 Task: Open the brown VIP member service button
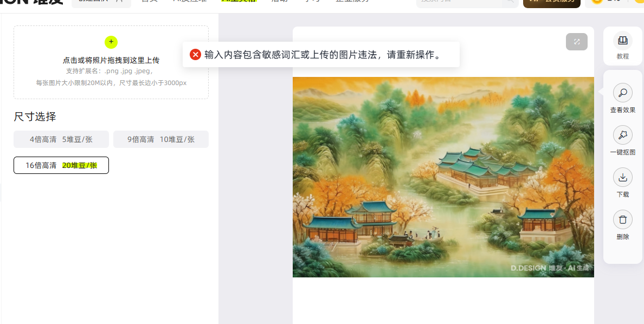click(552, 2)
